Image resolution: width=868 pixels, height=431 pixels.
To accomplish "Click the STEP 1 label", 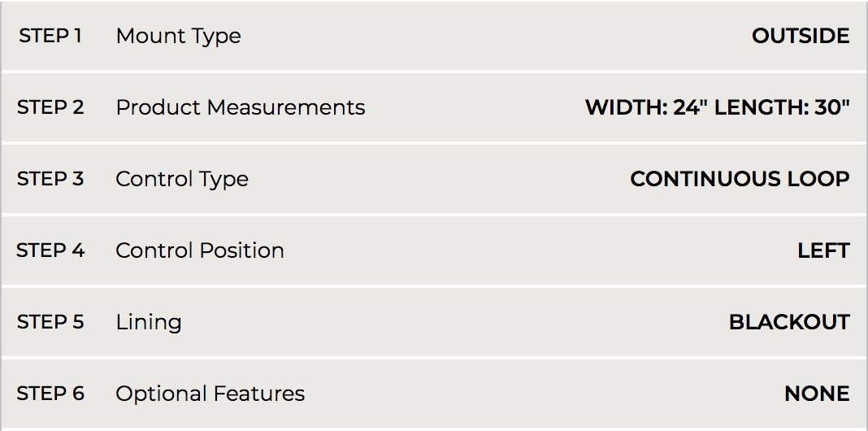I will [50, 36].
